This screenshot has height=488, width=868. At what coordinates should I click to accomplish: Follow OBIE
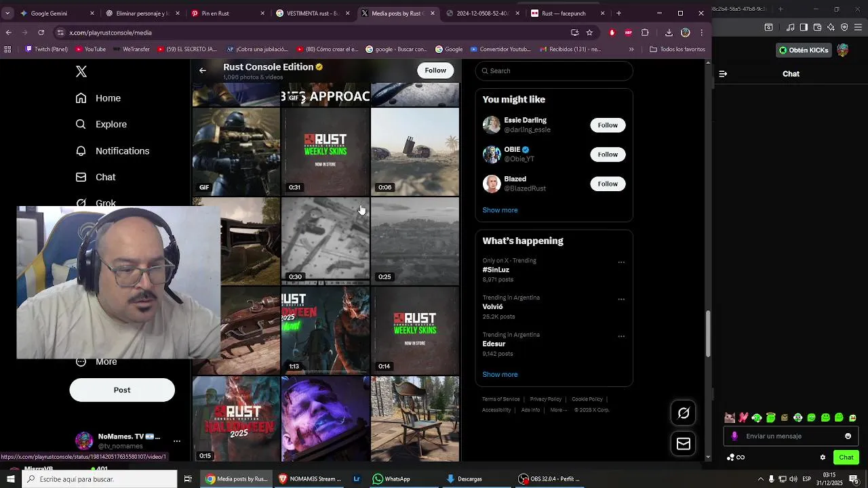[608, 155]
